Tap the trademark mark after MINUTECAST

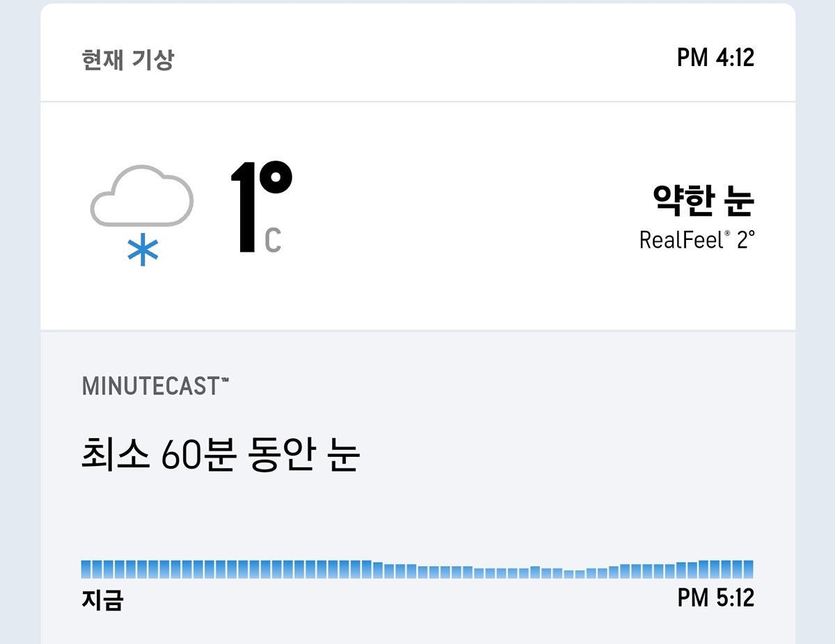tap(225, 379)
